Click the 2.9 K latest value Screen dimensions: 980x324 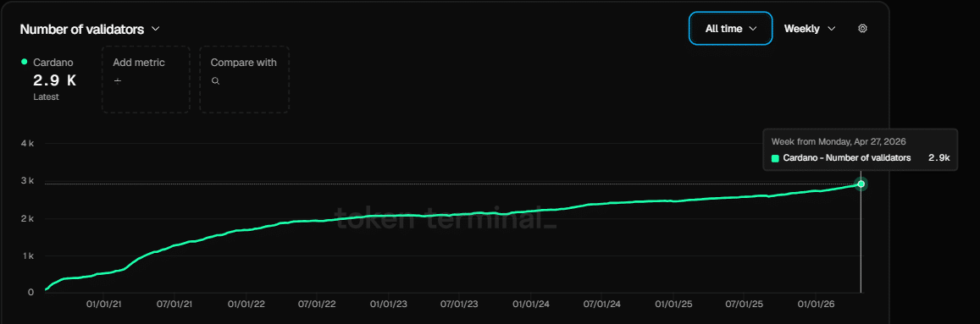(54, 80)
